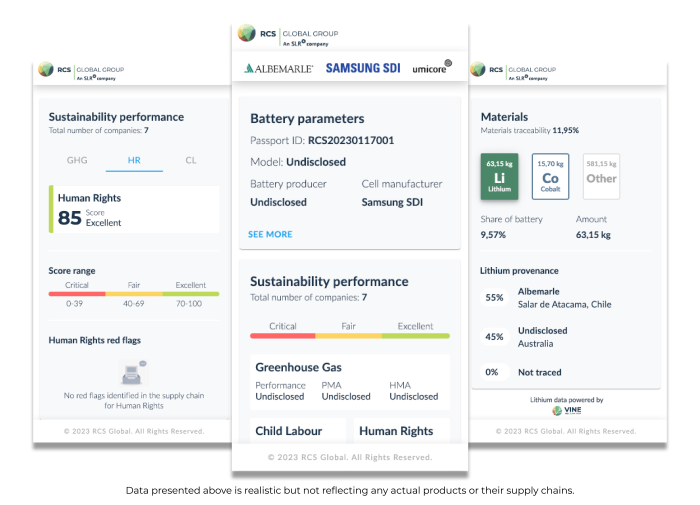Click the 0% Not traced entry
The image size is (700, 505).
point(521,372)
